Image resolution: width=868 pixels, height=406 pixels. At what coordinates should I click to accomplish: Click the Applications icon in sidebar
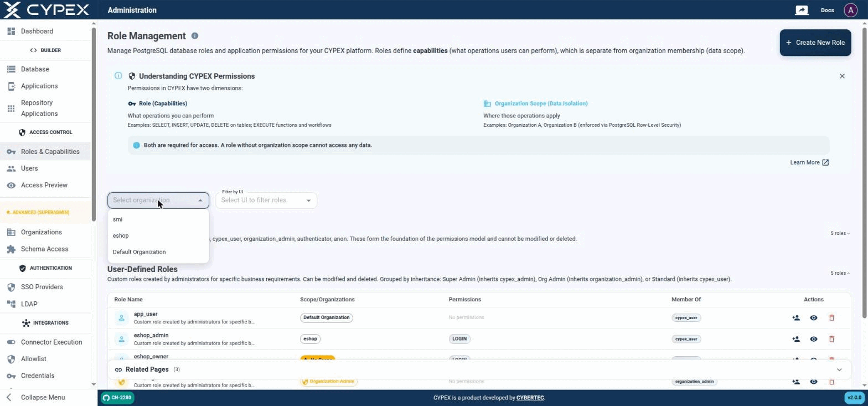point(11,86)
